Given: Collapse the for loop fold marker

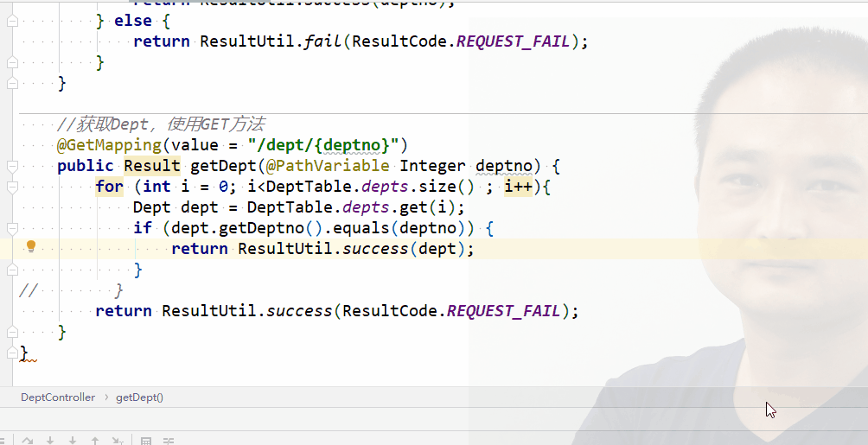Looking at the screenshot, I should pos(12,188).
